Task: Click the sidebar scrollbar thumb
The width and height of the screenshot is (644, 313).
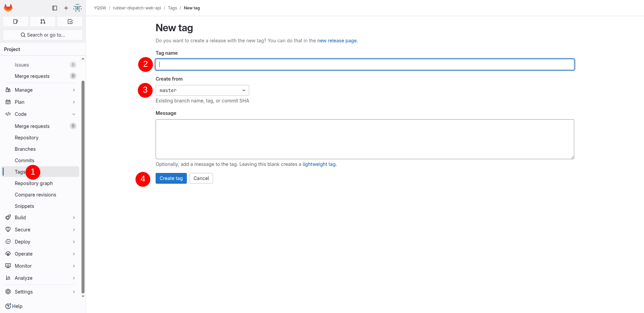Action: tap(83, 187)
